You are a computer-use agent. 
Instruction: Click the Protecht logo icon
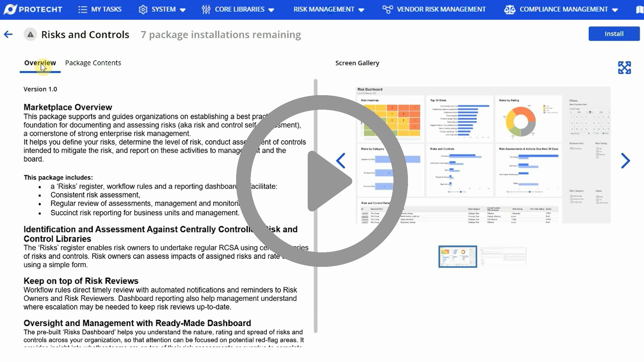11,9
